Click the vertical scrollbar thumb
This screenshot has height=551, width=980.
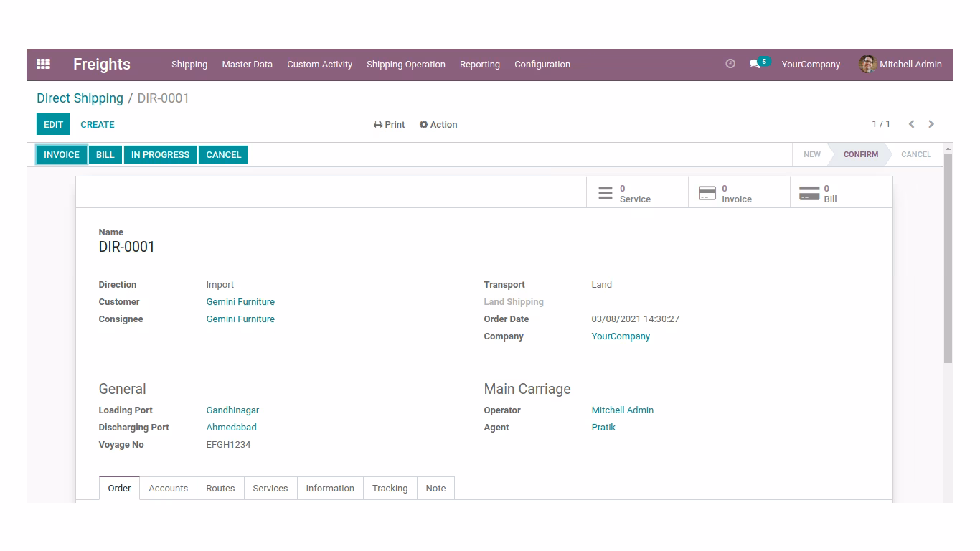pos(948,258)
